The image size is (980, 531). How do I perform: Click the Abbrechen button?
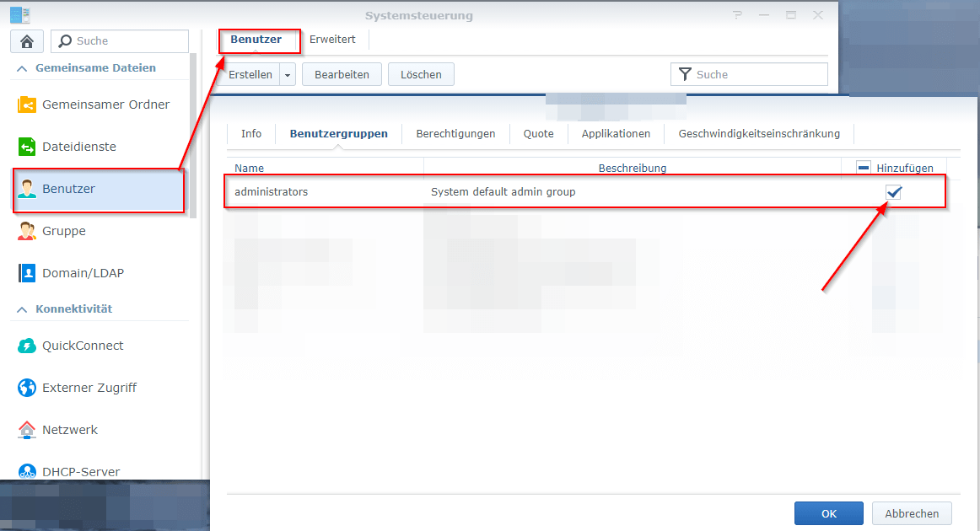[912, 513]
